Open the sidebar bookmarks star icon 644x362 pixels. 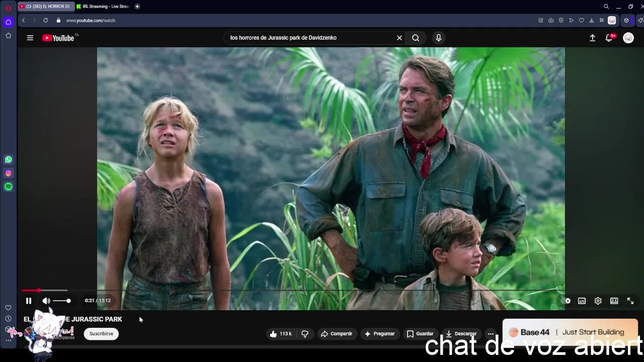click(x=8, y=36)
